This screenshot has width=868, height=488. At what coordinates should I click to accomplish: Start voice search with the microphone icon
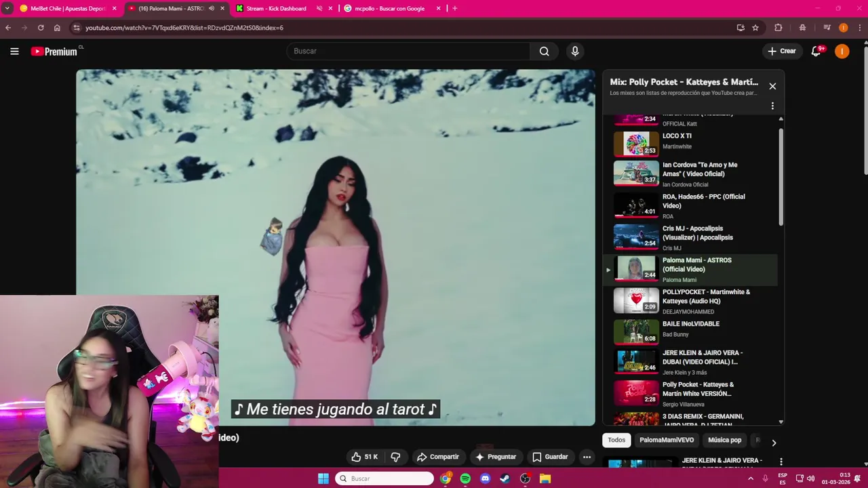tap(575, 52)
